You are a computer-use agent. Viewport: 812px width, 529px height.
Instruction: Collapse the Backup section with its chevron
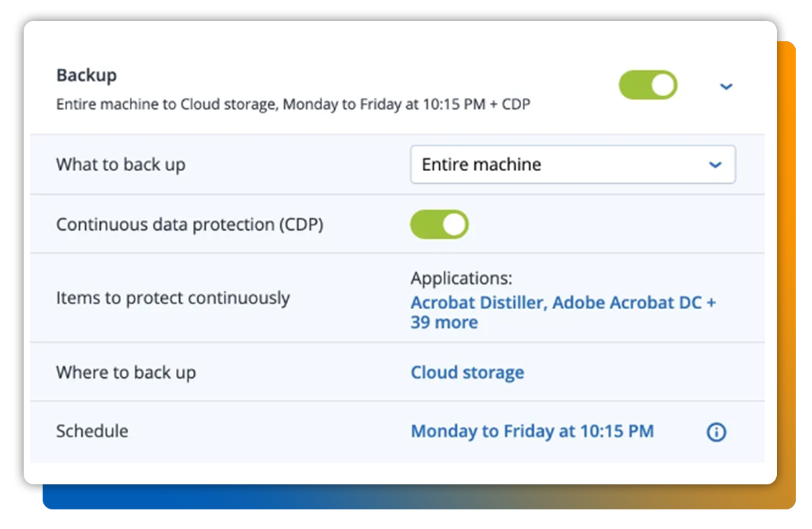pos(726,87)
